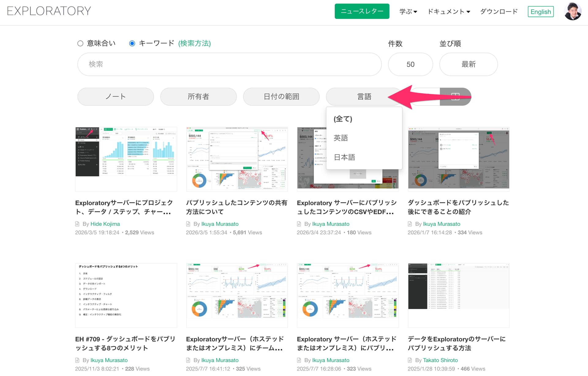Click the date 2025/11/3 8:02:21

[x=97, y=369]
